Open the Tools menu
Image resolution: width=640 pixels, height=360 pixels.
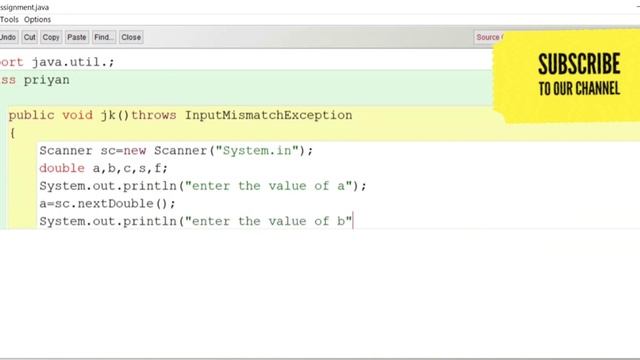[x=9, y=20]
